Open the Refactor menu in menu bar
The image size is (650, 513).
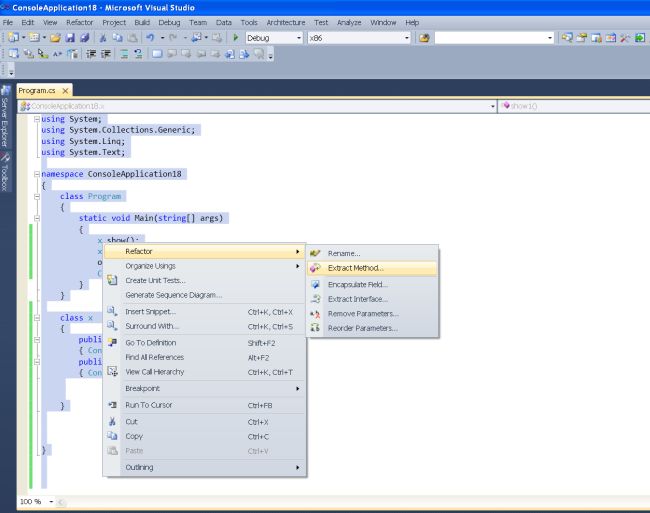80,22
